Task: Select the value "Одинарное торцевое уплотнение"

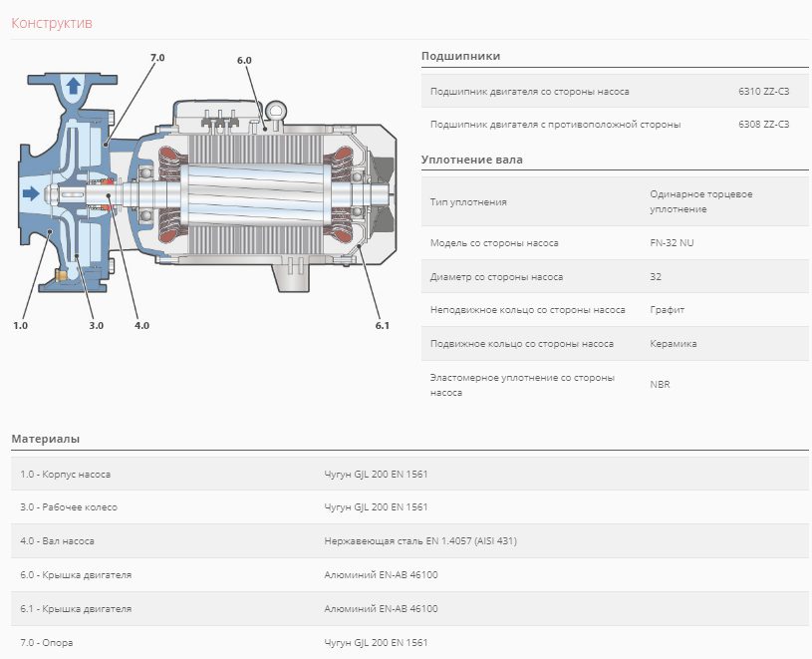Action: (701, 201)
